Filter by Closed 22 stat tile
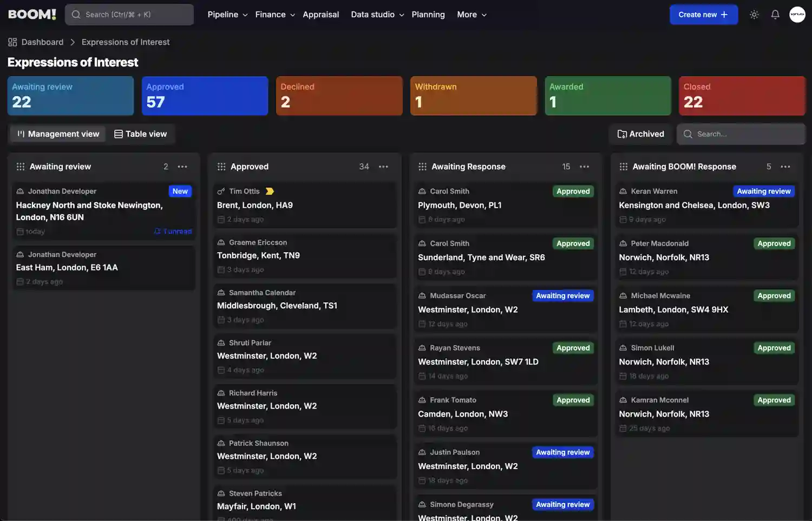The height and width of the screenshot is (521, 812). tap(742, 96)
